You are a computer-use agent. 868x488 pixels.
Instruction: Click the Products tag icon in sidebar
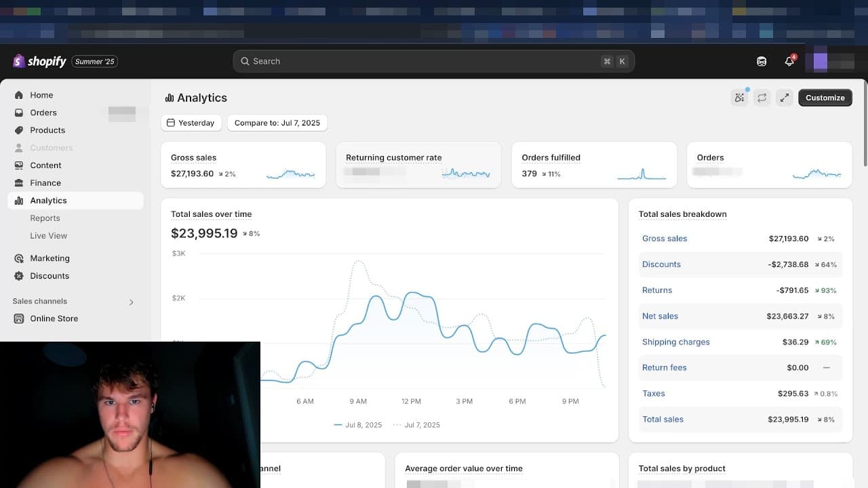click(x=19, y=131)
